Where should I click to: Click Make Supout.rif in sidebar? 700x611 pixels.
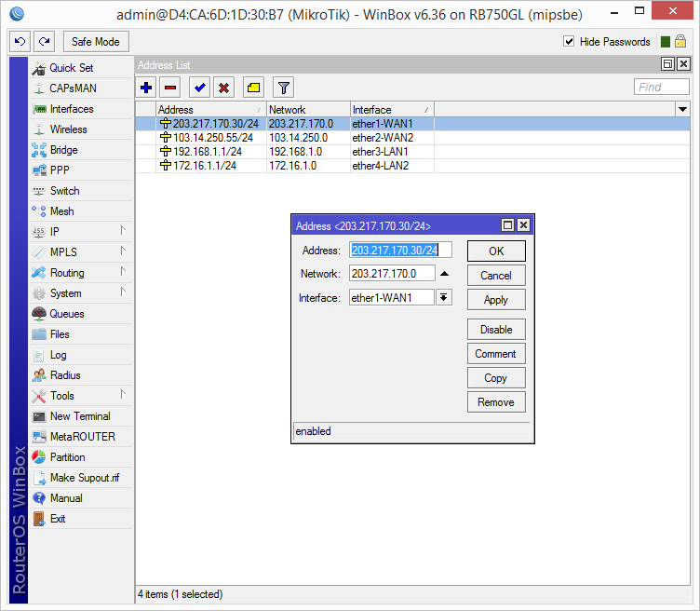click(82, 478)
